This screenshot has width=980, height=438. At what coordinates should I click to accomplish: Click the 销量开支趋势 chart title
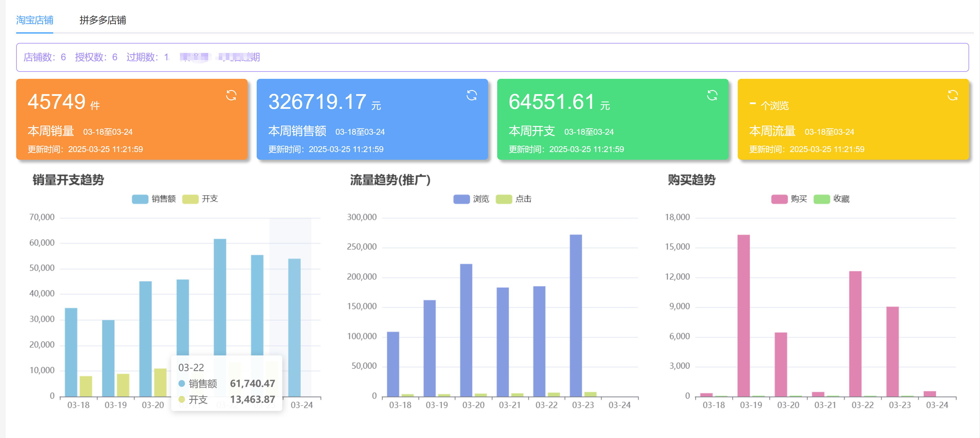point(68,180)
